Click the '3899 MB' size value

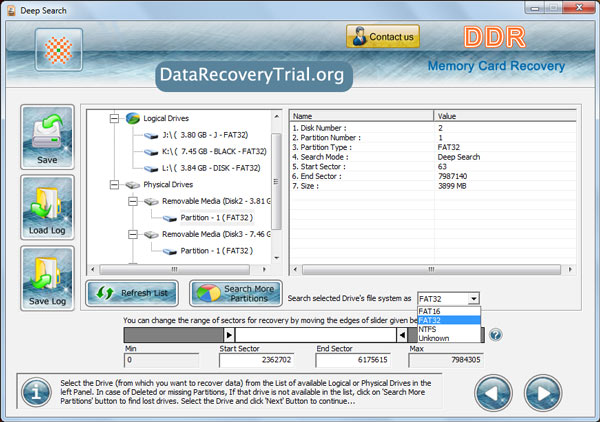pos(452,186)
